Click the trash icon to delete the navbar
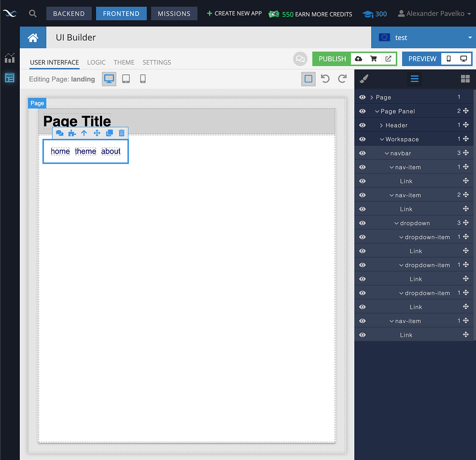 point(121,133)
